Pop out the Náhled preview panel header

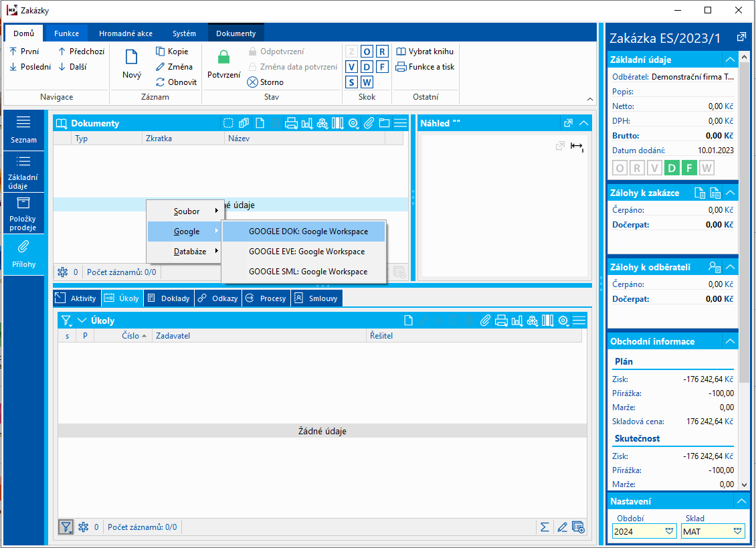pos(569,123)
